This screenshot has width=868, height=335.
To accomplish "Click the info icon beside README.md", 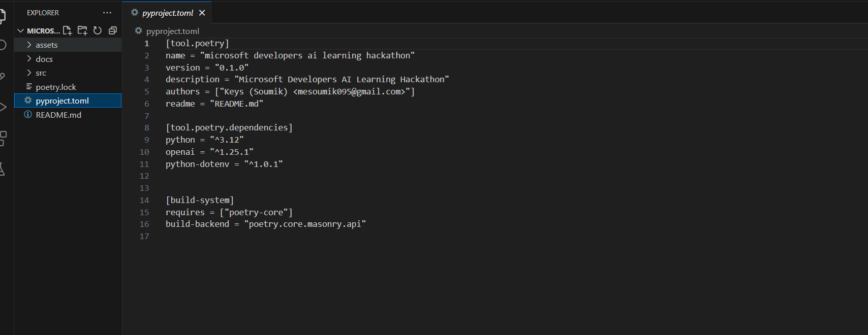I will [x=28, y=115].
